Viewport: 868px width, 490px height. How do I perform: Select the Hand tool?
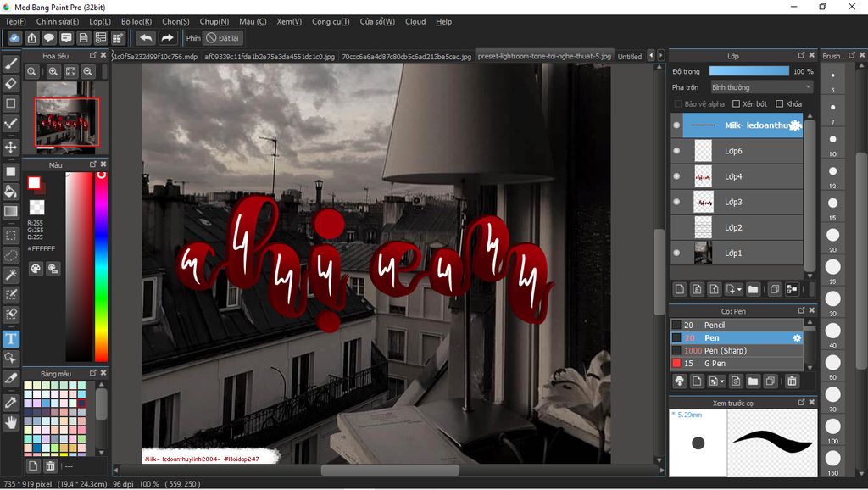(x=10, y=423)
